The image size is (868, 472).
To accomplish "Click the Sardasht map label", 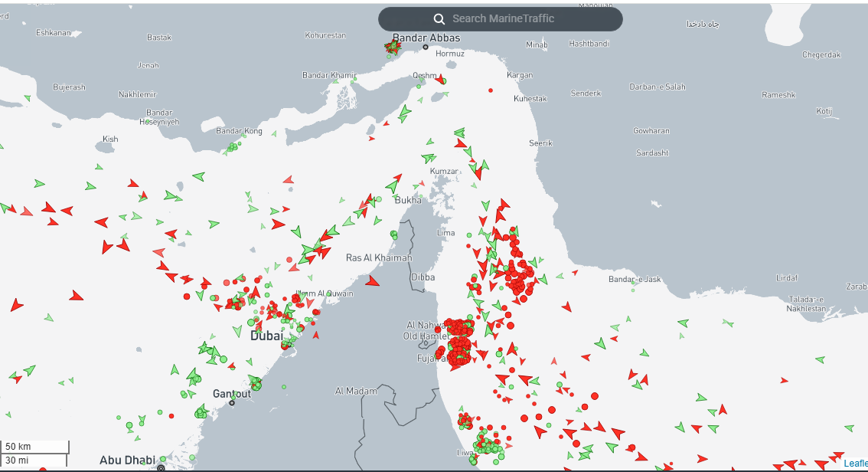I will coord(653,153).
